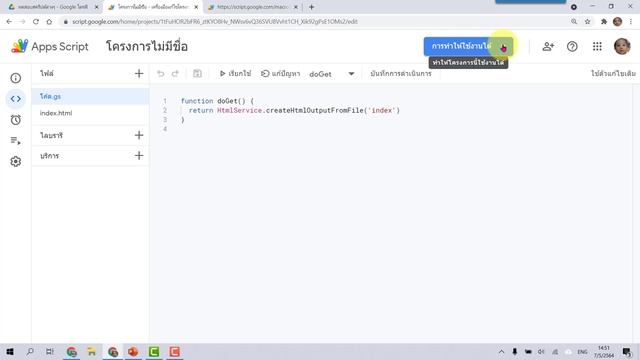Open notification center in taskbar
This screenshot has height=360, width=640.
coord(627,351)
